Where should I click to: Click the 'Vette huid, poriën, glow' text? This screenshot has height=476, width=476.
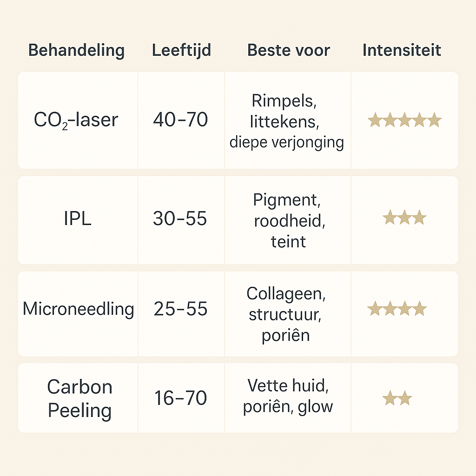pyautogui.click(x=288, y=396)
